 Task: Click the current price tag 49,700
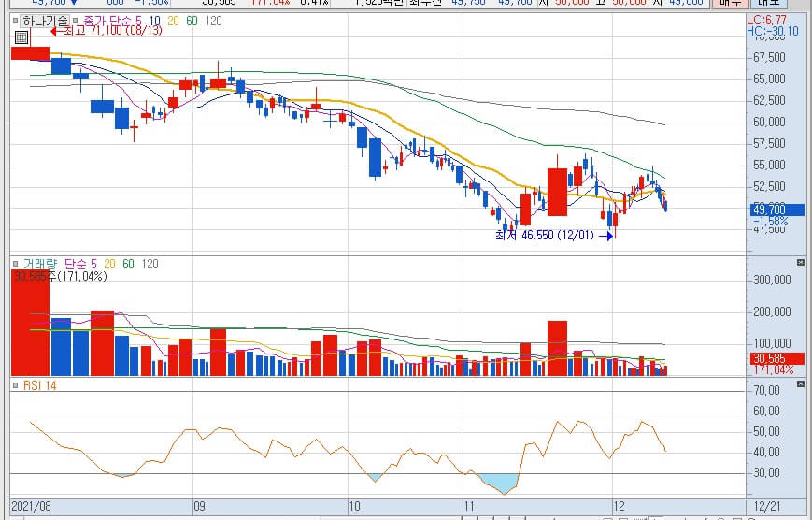(777, 210)
